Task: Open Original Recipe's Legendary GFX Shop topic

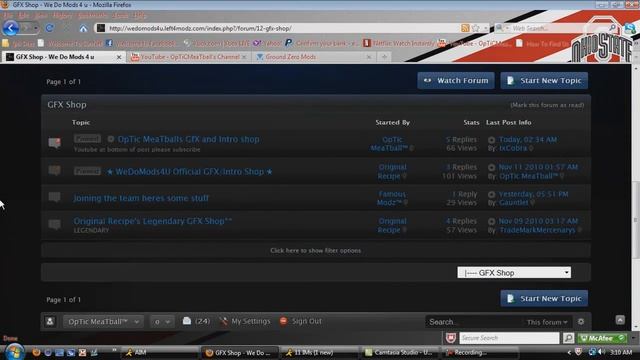Action: [x=153, y=221]
